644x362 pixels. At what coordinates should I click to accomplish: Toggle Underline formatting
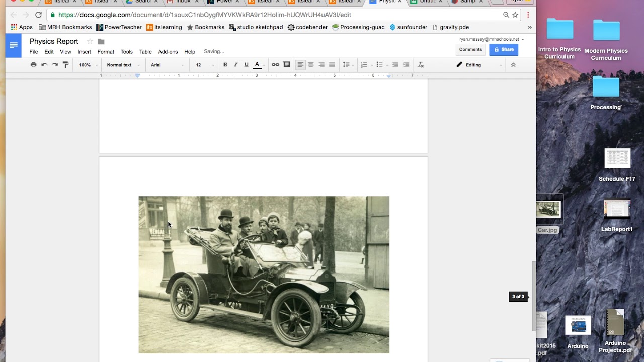(246, 65)
